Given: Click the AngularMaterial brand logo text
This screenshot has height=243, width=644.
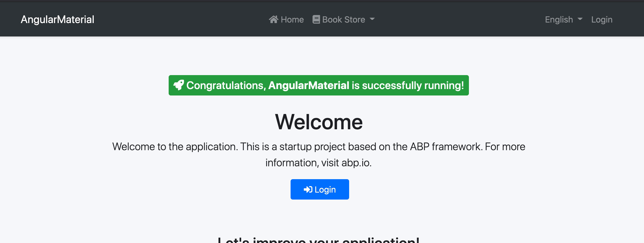Looking at the screenshot, I should tap(57, 20).
